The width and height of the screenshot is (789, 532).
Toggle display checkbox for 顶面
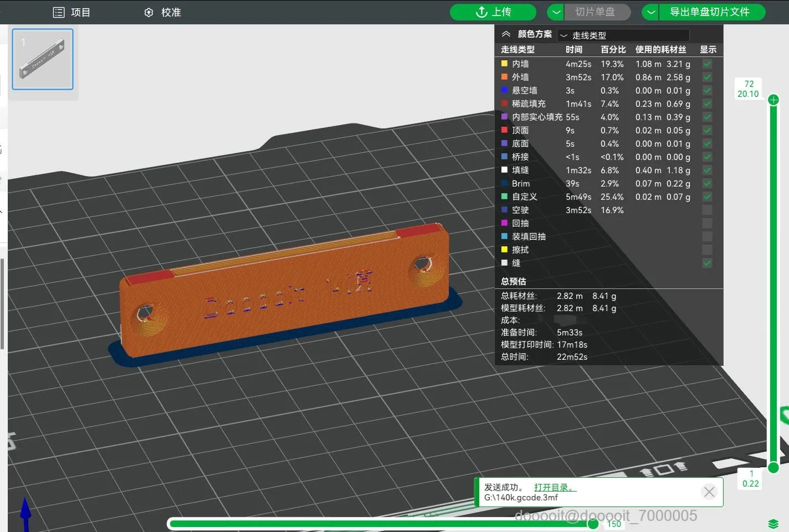coord(707,131)
